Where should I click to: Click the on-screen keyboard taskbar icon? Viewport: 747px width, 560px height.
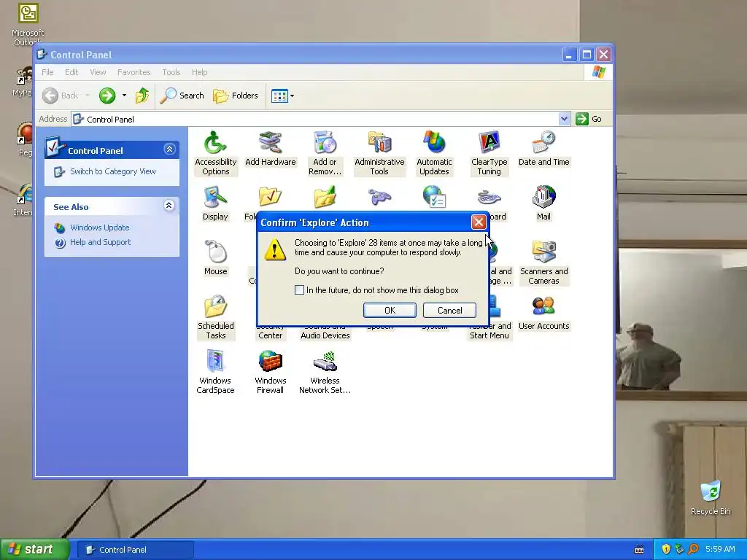tap(639, 550)
